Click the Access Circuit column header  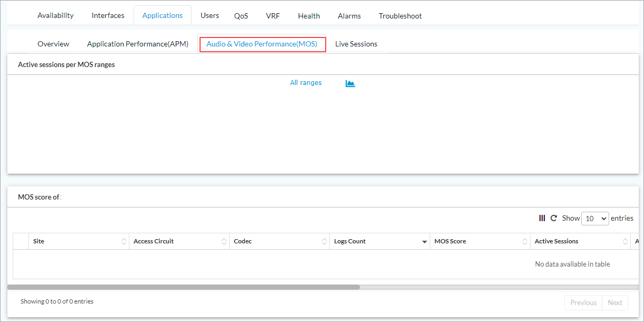coord(179,241)
